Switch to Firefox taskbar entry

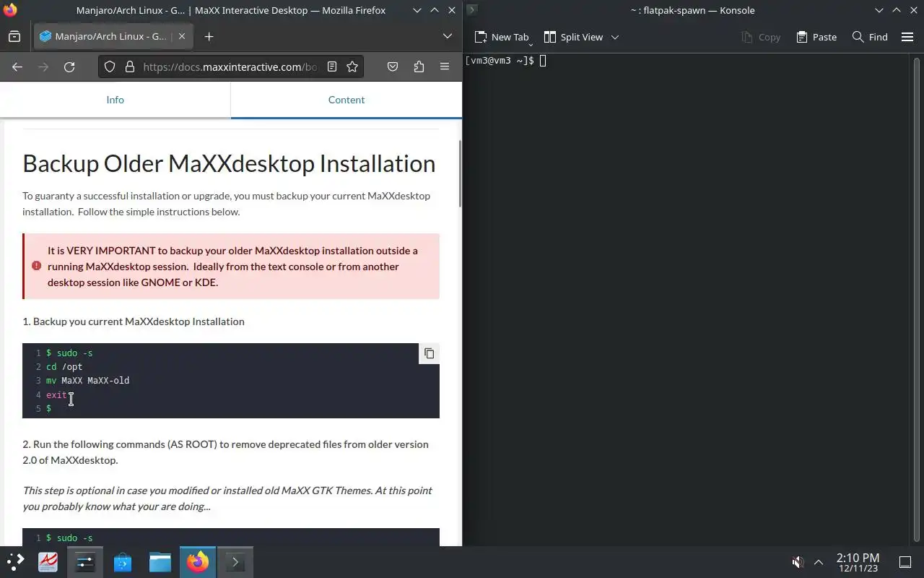click(x=198, y=562)
